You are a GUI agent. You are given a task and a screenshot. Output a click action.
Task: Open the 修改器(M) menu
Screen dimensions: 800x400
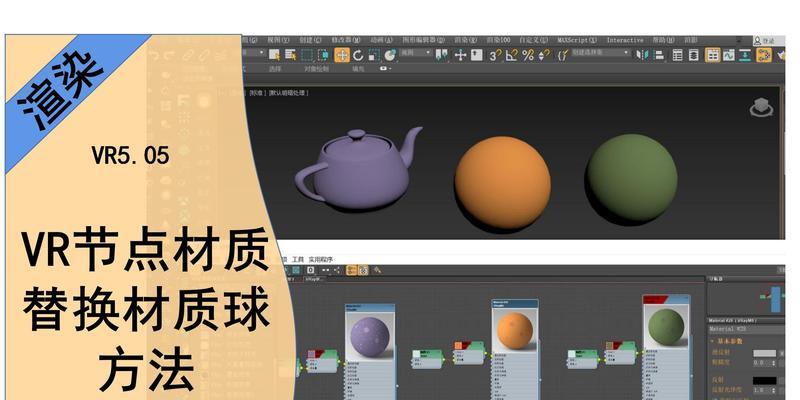(346, 40)
